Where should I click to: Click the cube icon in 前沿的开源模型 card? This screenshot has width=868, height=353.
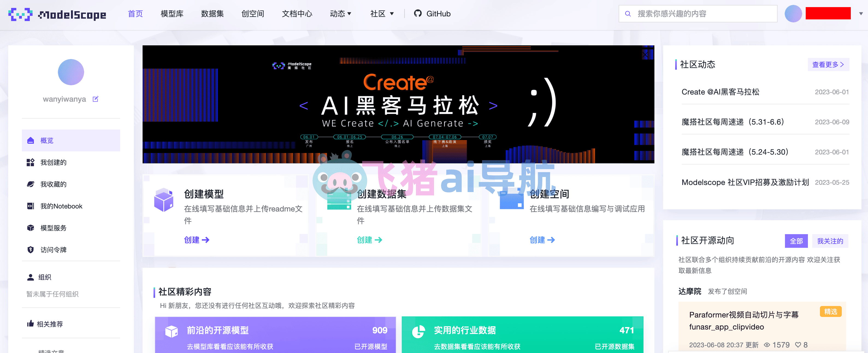(x=172, y=332)
